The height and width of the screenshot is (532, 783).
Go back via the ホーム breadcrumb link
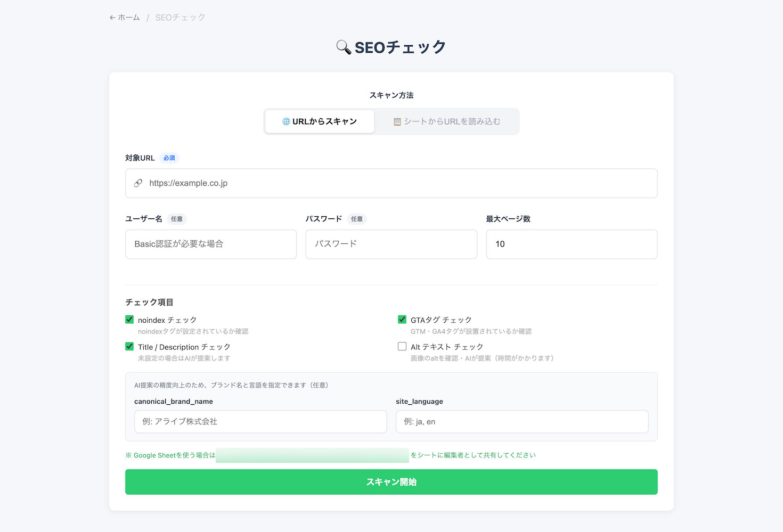coord(125,18)
